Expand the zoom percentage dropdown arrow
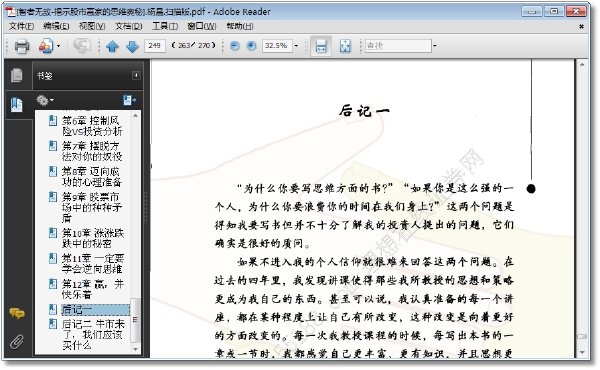 pos(296,46)
